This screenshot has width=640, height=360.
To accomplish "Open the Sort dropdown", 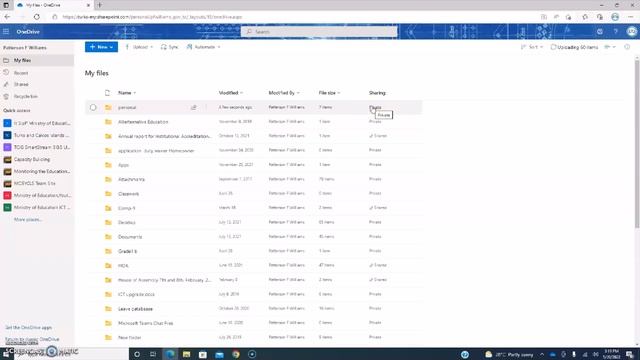I will pyautogui.click(x=532, y=47).
